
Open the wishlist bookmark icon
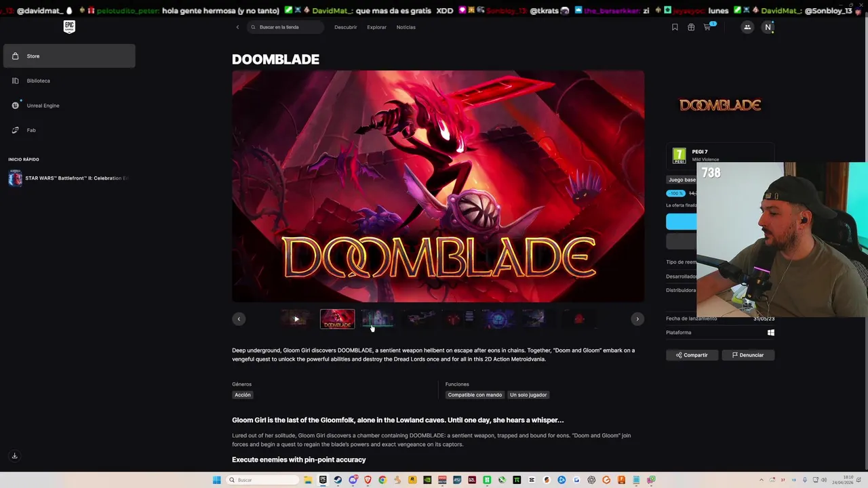675,27
